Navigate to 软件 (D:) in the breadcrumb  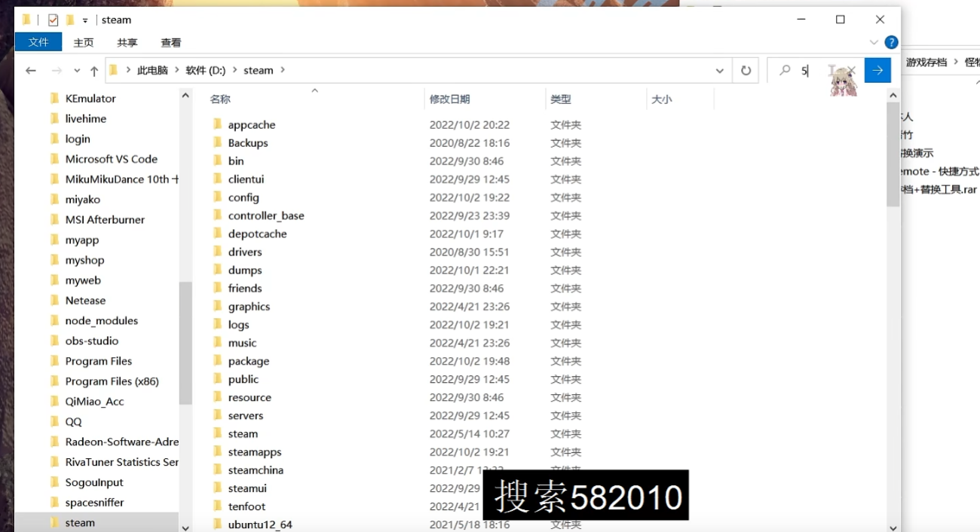click(x=206, y=70)
